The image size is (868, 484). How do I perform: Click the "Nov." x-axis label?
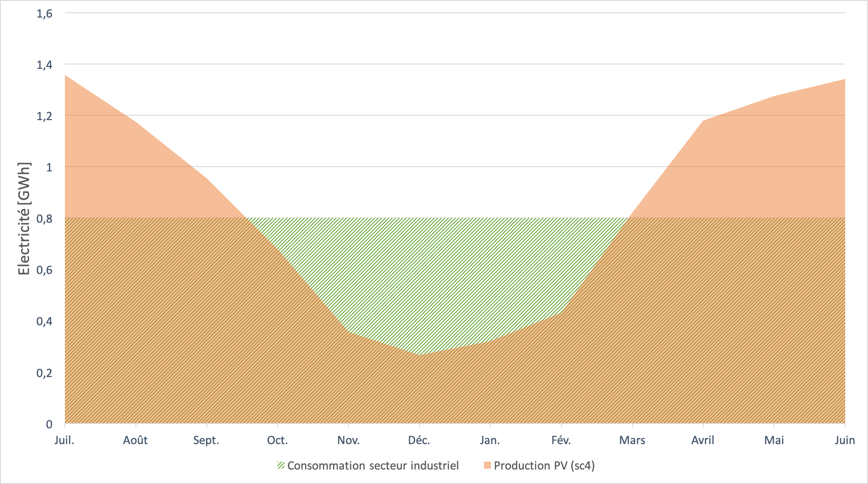click(x=349, y=440)
